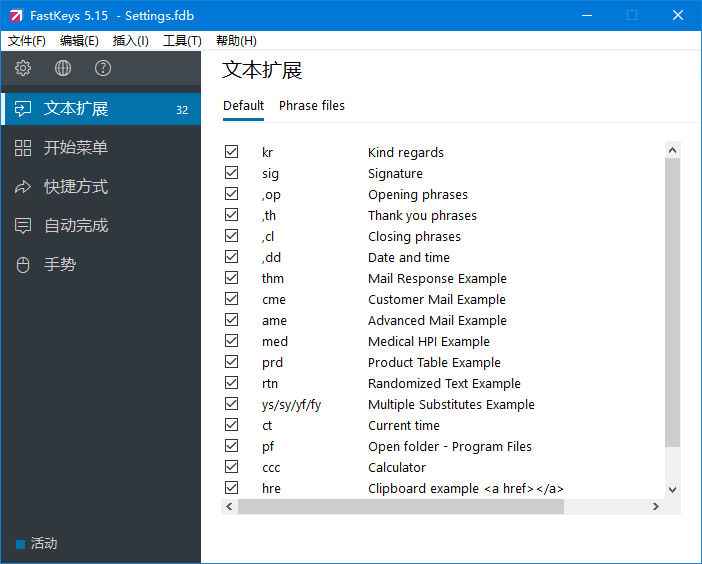The width and height of the screenshot is (702, 564).
Task: Uncheck the prd Product Table checkbox
Action: point(231,362)
